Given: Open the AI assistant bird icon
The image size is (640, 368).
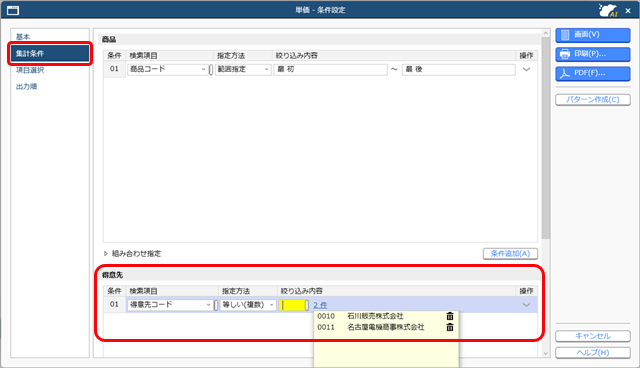Looking at the screenshot, I should [x=608, y=10].
